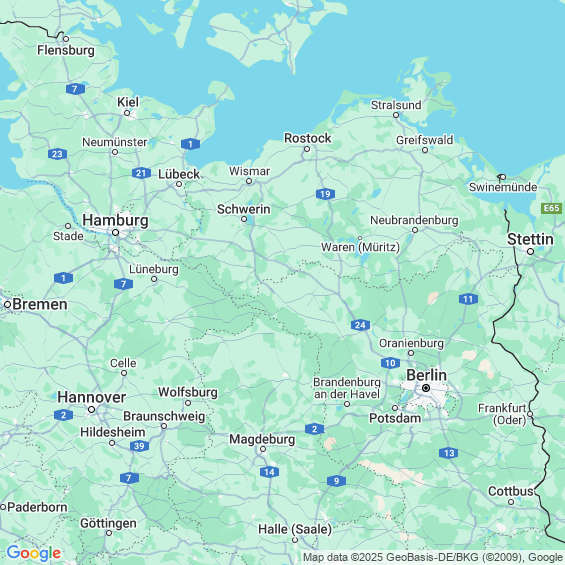Click the E65 green route badge
This screenshot has height=565, width=565.
pos(551,208)
